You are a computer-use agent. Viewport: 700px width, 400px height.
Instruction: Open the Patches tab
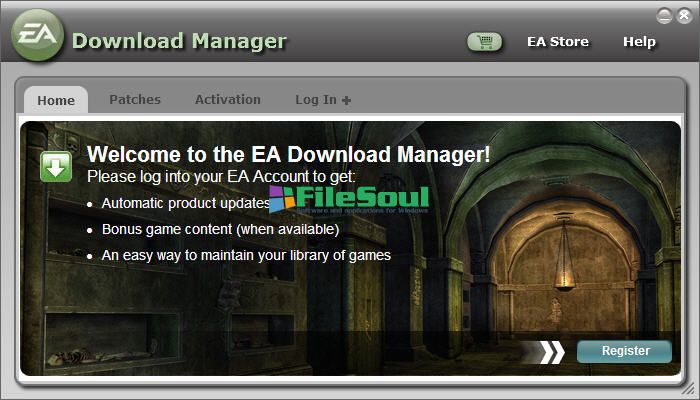[135, 100]
